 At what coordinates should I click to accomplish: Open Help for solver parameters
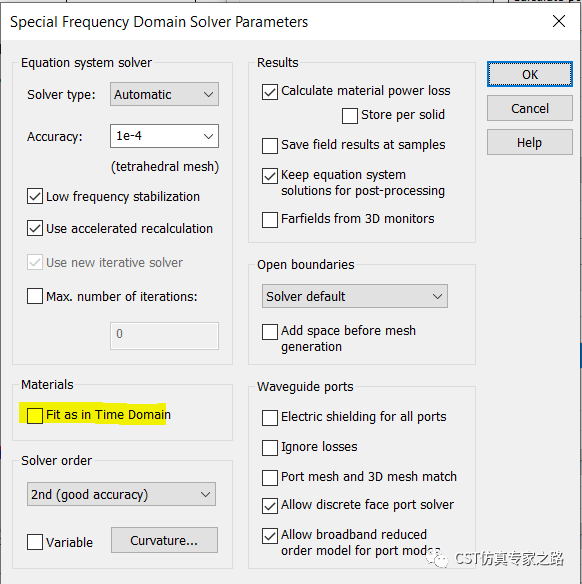(529, 142)
